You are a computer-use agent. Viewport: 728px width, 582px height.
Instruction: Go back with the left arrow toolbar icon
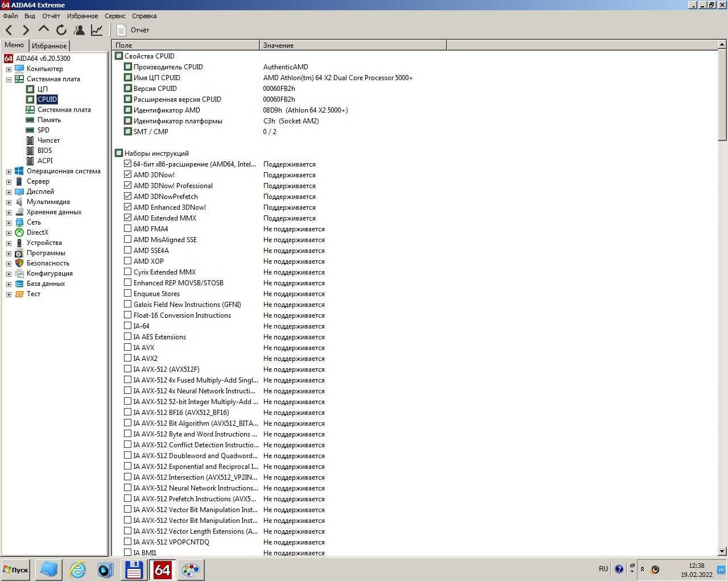(9, 30)
